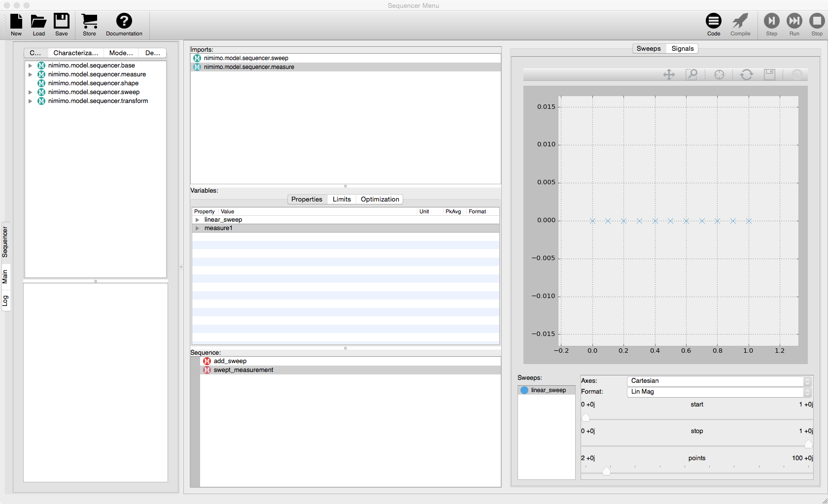Select nimimo.model.sequencer.sweep in Imports list
The width and height of the screenshot is (828, 504).
pos(345,58)
